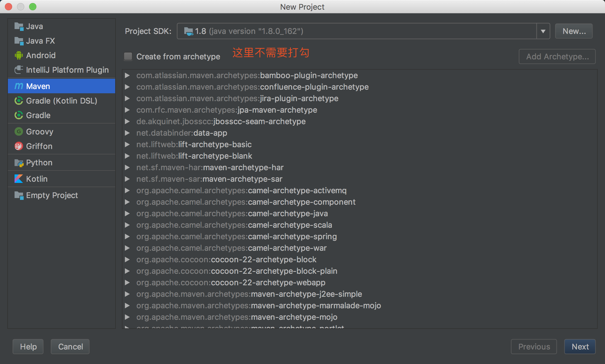This screenshot has width=605, height=364.
Task: Click the Python project icon
Action: point(19,163)
